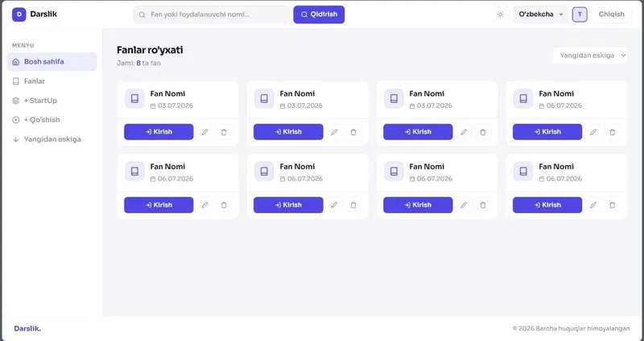Viewport: 644px width, 341px height.
Task: Toggle the light/dark theme sun icon
Action: click(500, 15)
